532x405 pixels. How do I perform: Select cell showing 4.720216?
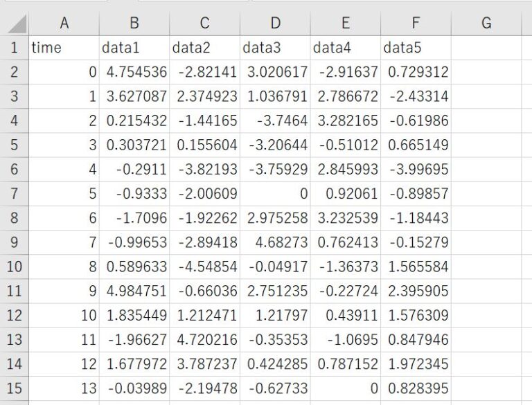(204, 339)
